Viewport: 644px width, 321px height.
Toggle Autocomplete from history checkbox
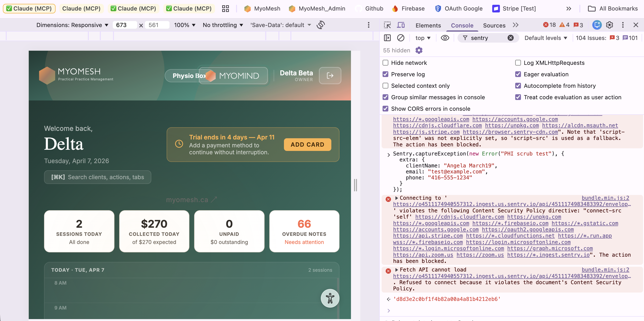coord(518,86)
